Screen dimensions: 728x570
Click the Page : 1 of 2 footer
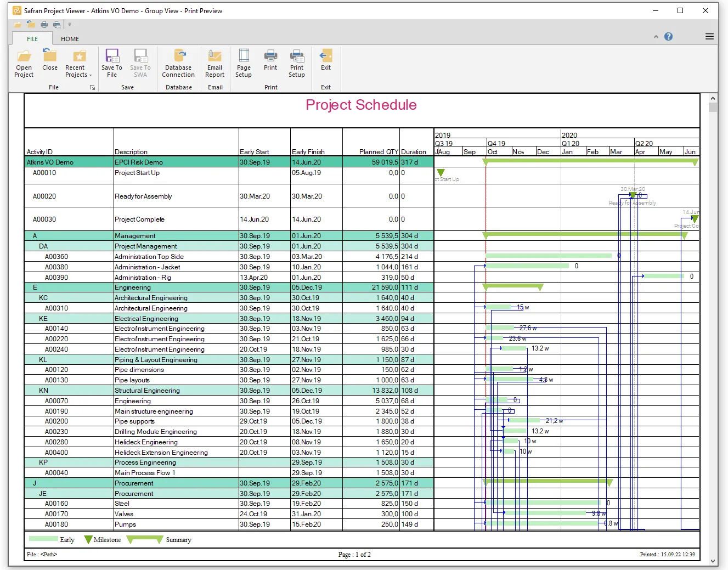(354, 555)
